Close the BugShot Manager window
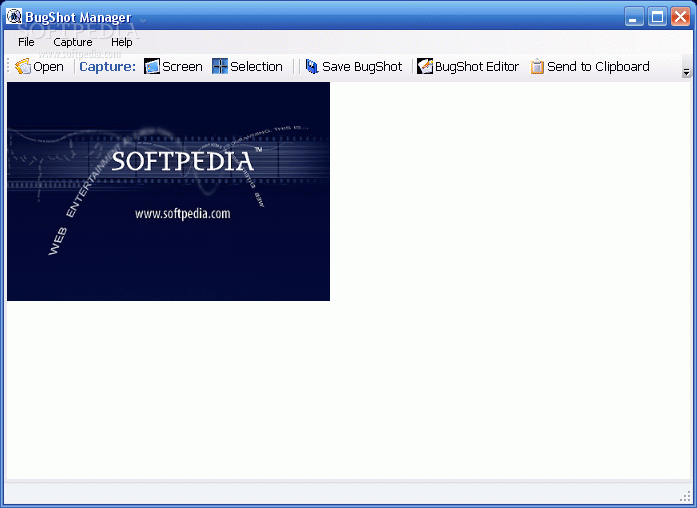697x508 pixels. click(x=680, y=17)
